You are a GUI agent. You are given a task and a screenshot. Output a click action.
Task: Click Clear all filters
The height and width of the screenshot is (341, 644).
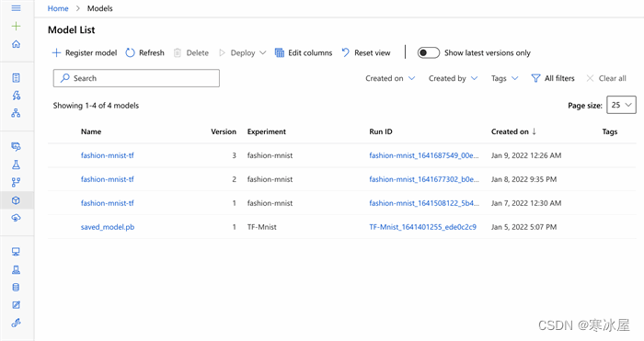pyautogui.click(x=606, y=78)
